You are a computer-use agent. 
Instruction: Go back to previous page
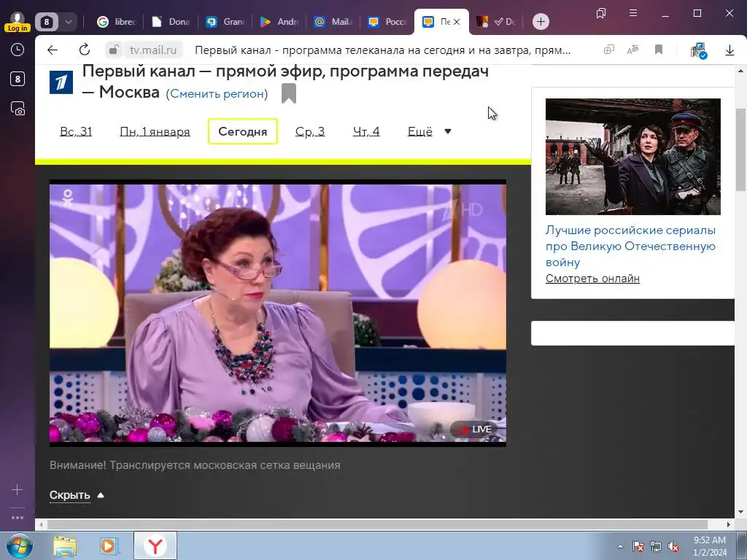[53, 50]
